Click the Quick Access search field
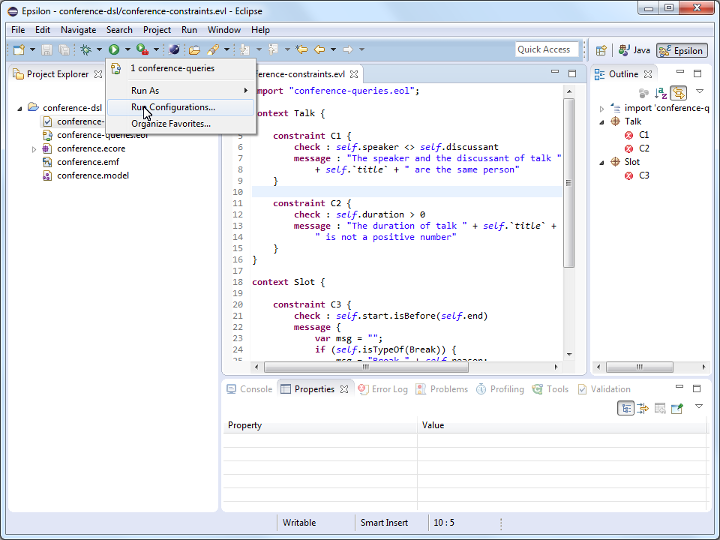The width and height of the screenshot is (720, 540). click(x=545, y=49)
